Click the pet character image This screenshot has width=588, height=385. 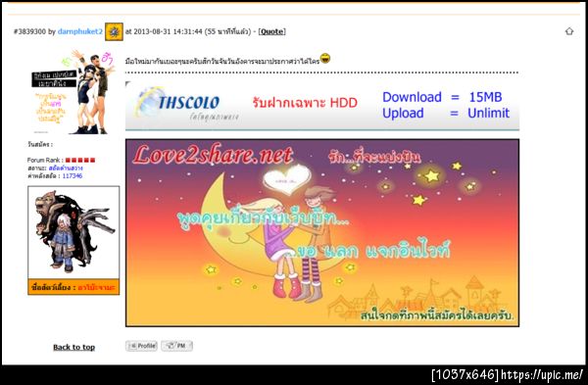(73, 232)
